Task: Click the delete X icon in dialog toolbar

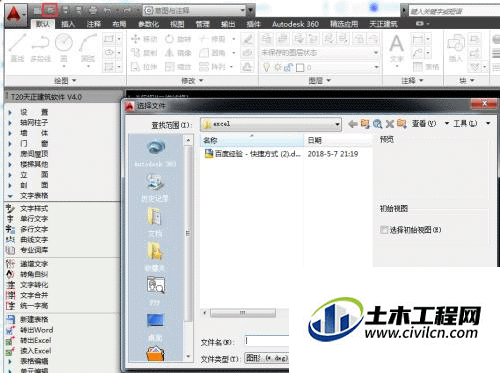Action: (x=389, y=124)
